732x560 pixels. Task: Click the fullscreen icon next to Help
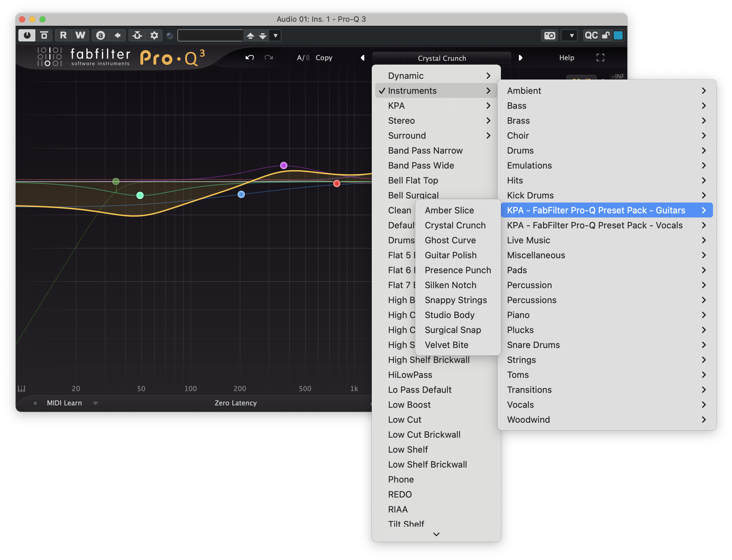click(x=600, y=57)
